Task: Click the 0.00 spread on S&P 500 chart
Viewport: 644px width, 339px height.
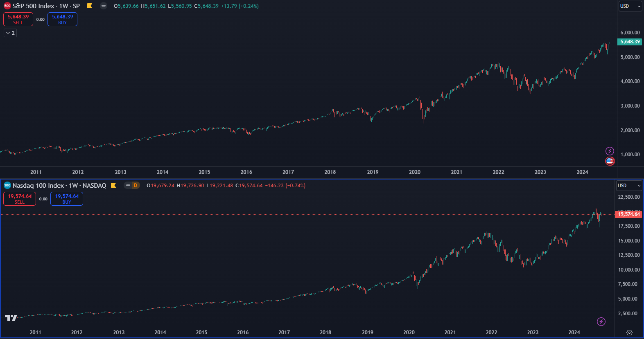Action: click(x=41, y=20)
